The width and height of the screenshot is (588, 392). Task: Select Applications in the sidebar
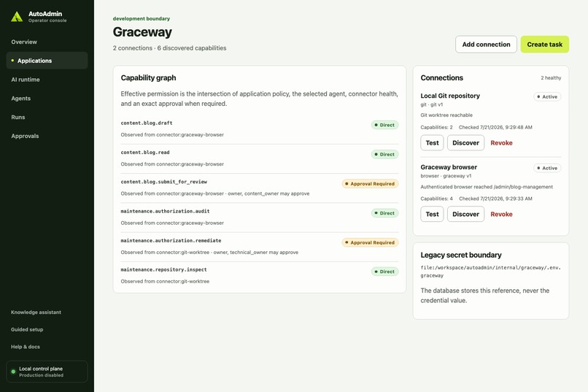[x=47, y=61]
